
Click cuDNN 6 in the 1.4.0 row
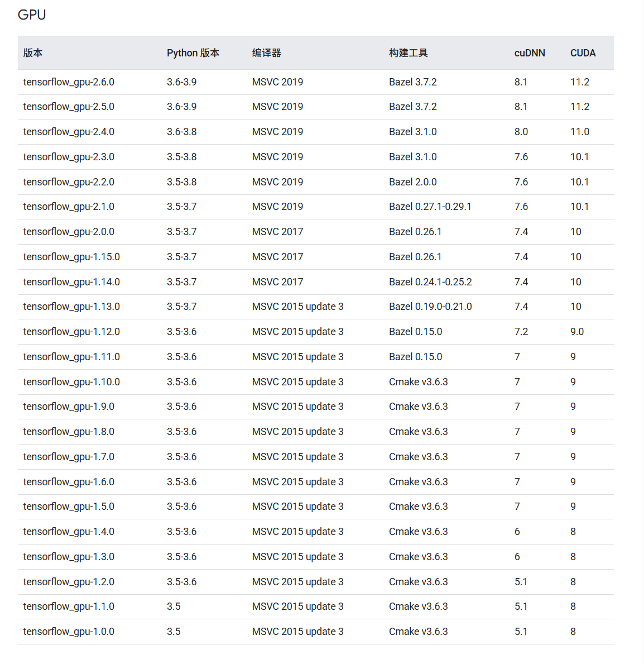click(x=517, y=532)
